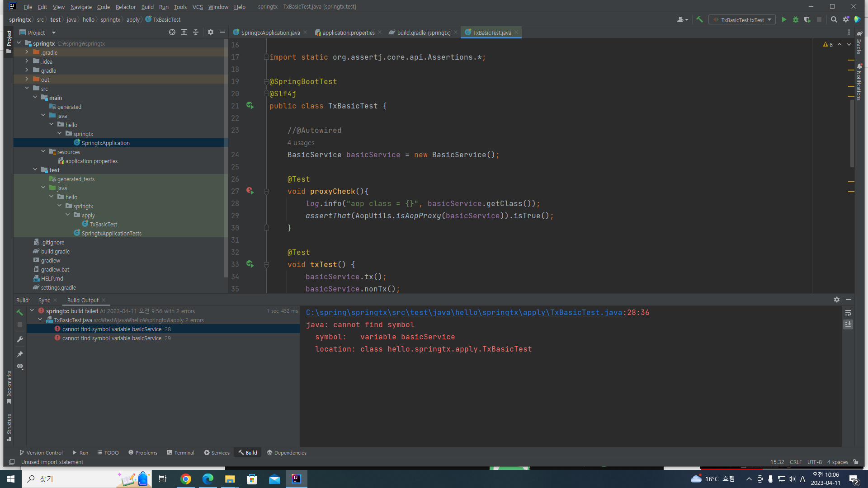
Task: Open user account icon dropdown in toolbar
Action: pos(683,19)
